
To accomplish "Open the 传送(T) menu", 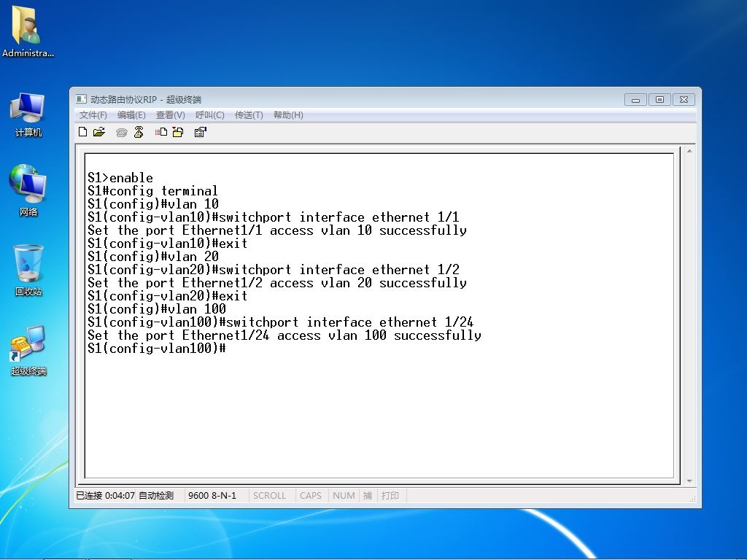I will [x=249, y=114].
